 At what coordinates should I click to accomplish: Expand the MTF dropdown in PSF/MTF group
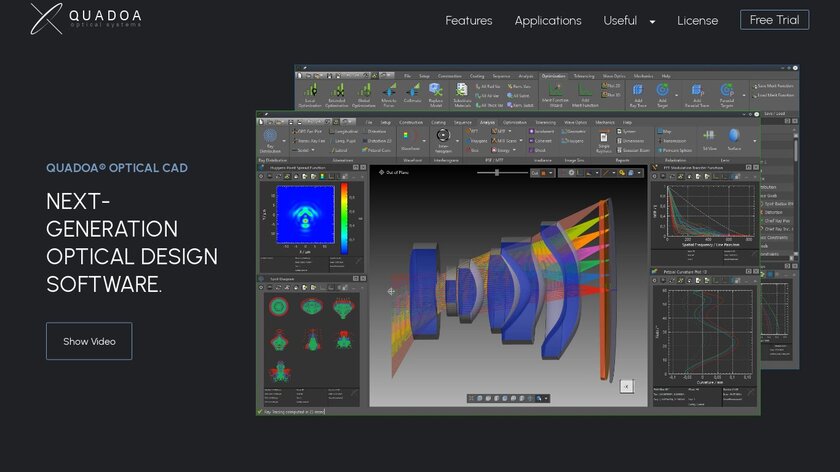(x=510, y=131)
